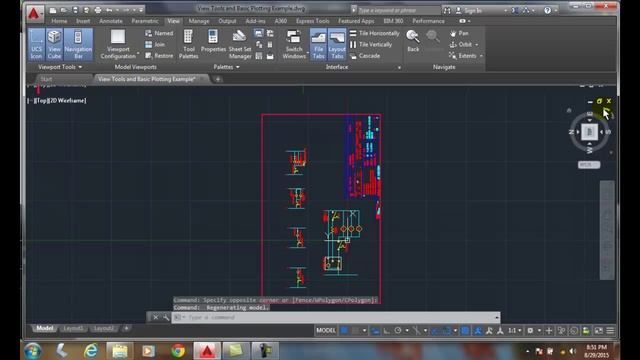
Task: Click Tile Horizontally
Action: click(374, 33)
